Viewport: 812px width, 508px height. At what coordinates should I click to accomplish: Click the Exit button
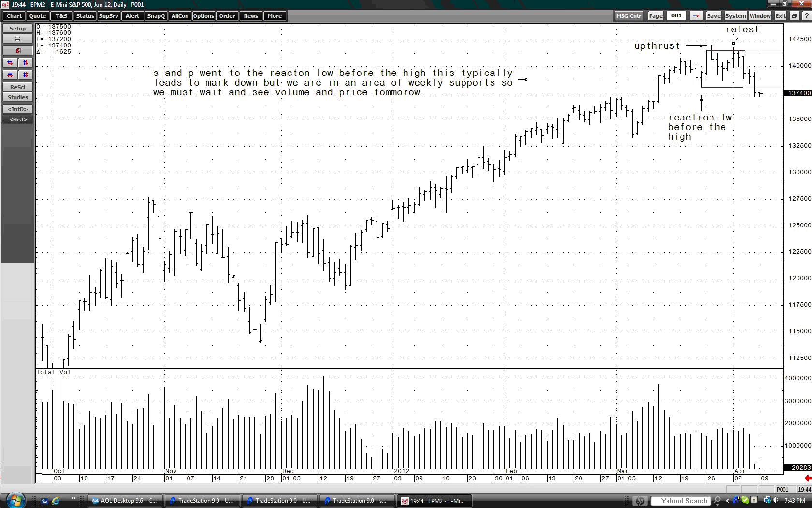point(781,16)
